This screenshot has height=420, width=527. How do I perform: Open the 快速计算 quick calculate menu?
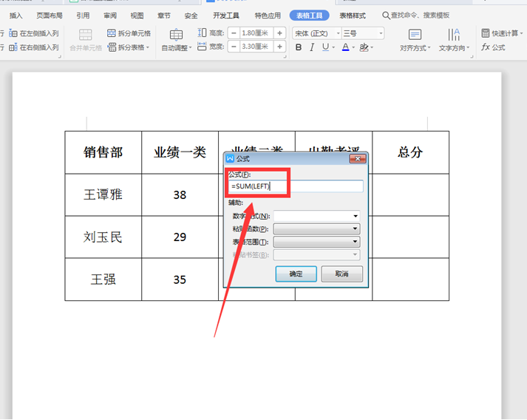(x=502, y=33)
